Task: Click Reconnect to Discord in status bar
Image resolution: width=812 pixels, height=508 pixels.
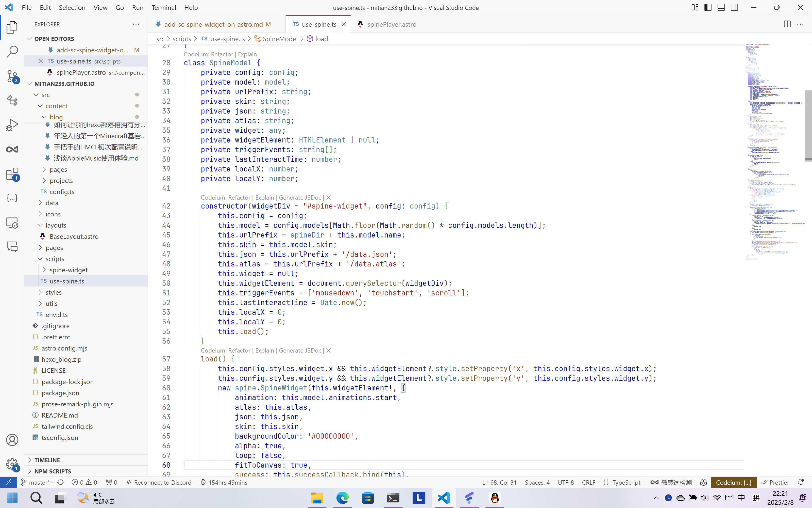Action: [x=159, y=482]
